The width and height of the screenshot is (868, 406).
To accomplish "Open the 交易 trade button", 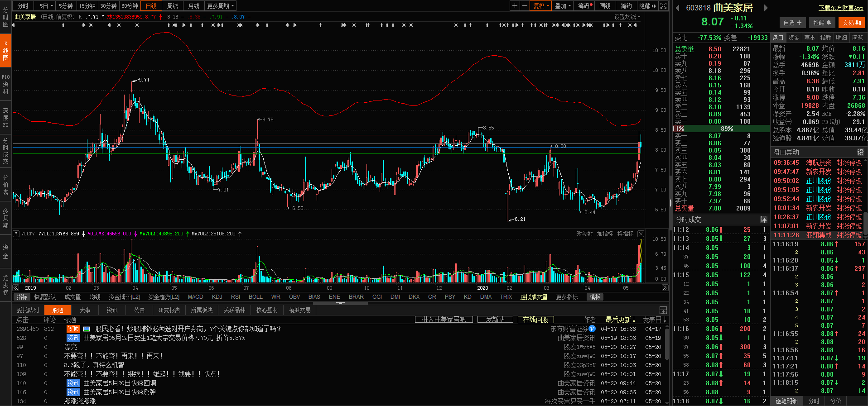I will pos(852,23).
